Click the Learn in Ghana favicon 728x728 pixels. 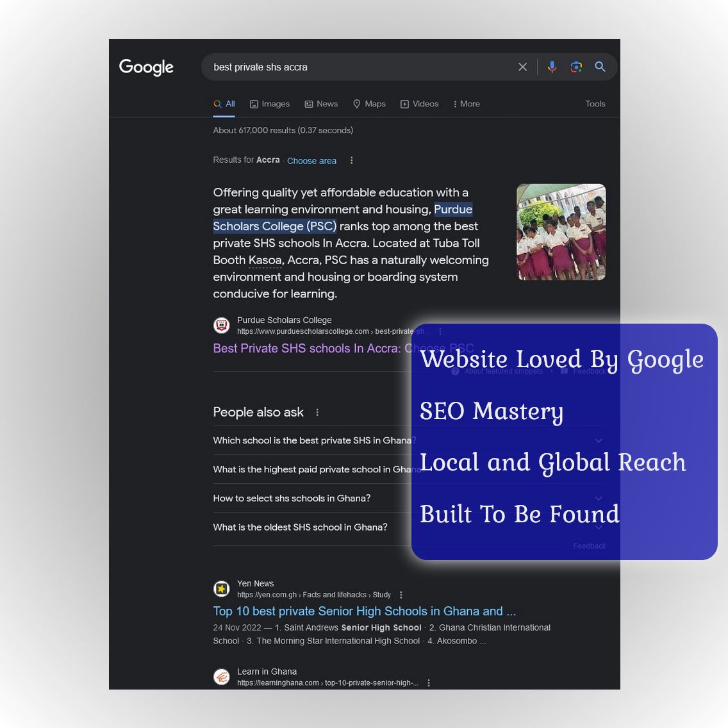(222, 677)
